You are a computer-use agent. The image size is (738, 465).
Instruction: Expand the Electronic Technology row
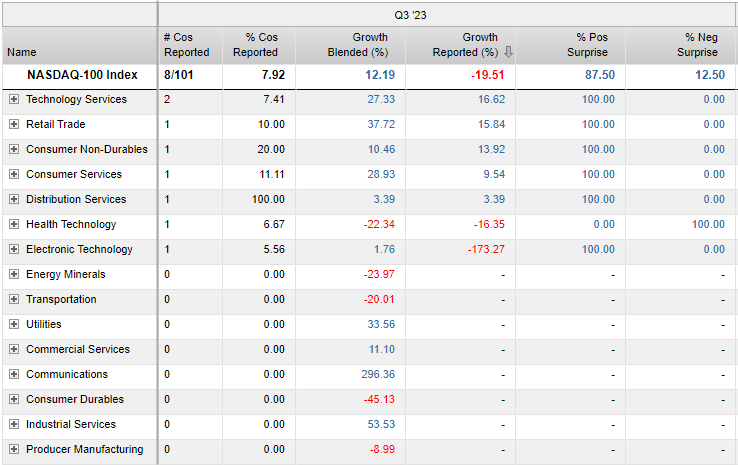click(14, 249)
